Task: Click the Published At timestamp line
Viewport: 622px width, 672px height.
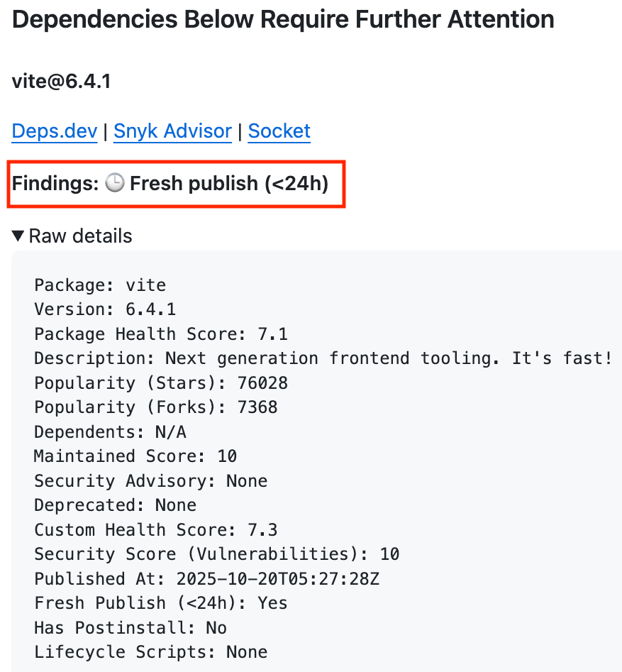Action: (207, 579)
